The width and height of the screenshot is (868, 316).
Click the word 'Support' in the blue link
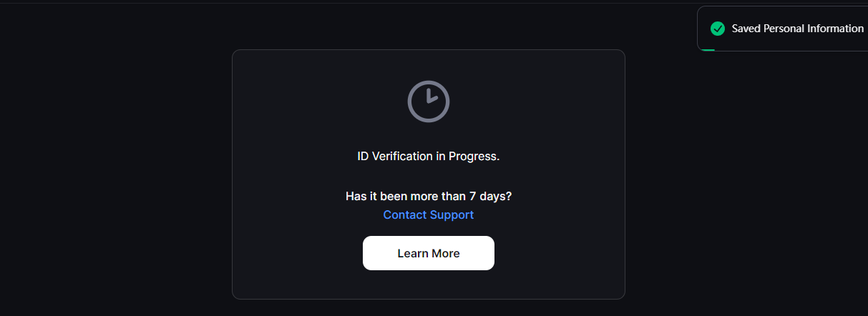point(451,214)
